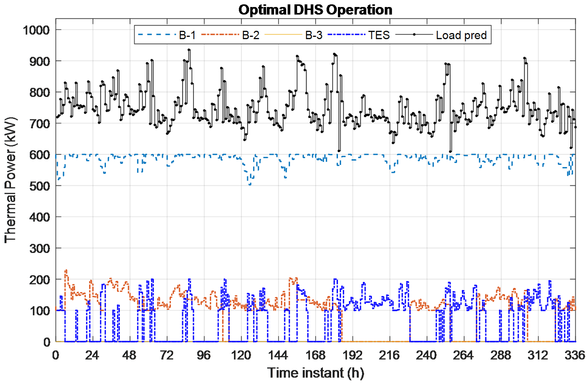Click the chart title 'Optimal DHS Operation'

pyautogui.click(x=315, y=10)
